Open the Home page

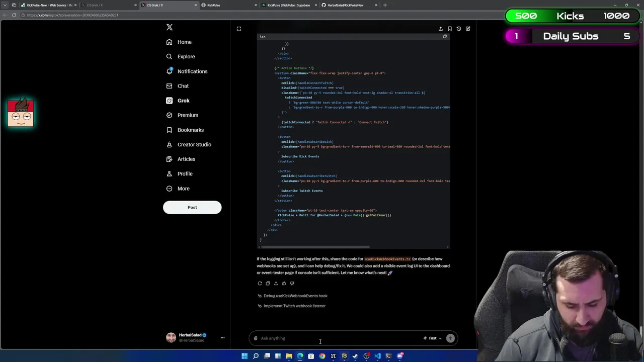179,42
